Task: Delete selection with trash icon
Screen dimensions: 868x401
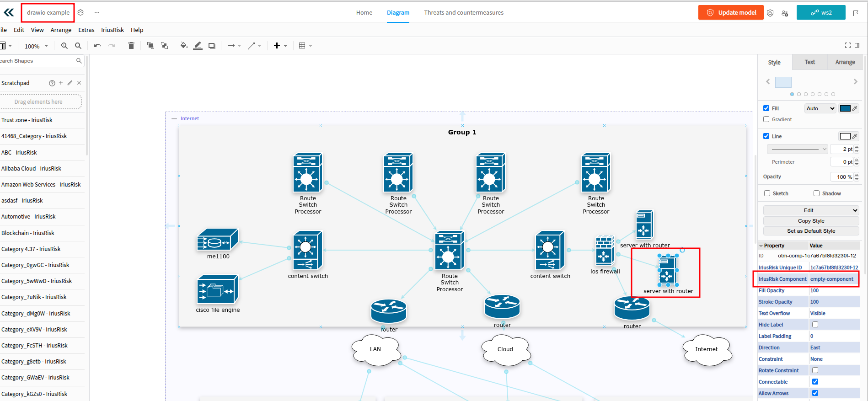Action: [131, 46]
